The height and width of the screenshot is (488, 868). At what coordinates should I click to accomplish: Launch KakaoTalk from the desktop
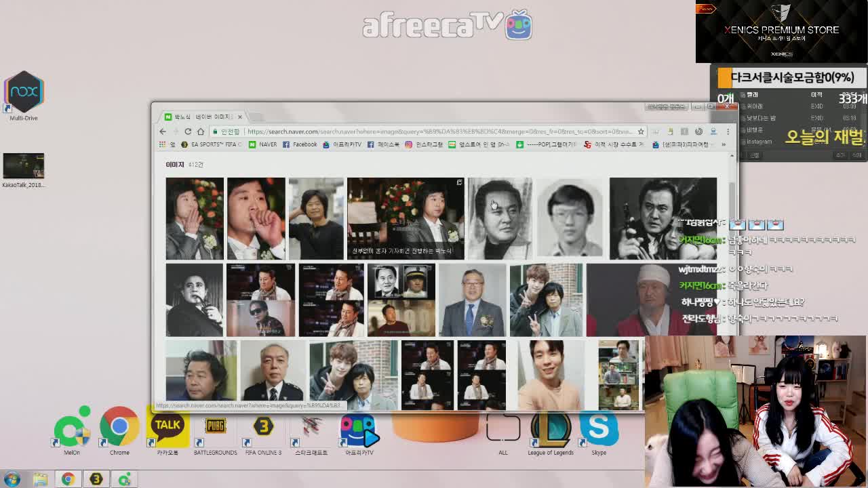coord(167,428)
